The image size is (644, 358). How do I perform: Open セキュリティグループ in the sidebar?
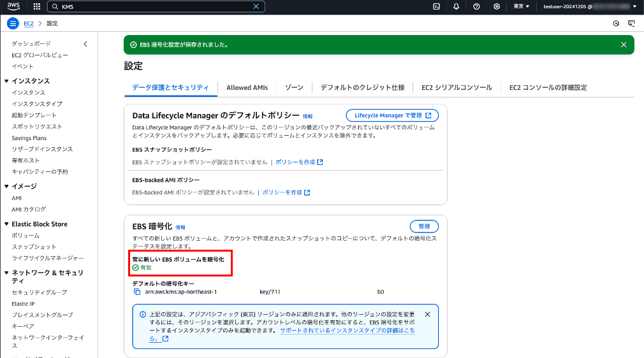[40, 292]
